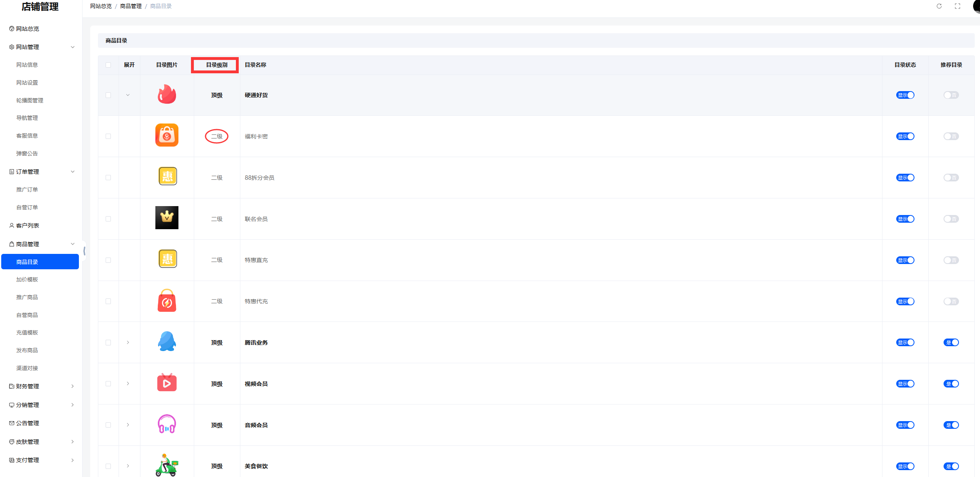The image size is (980, 477).
Task: Tick the checkbox for 硬通好货 row
Action: pos(108,95)
